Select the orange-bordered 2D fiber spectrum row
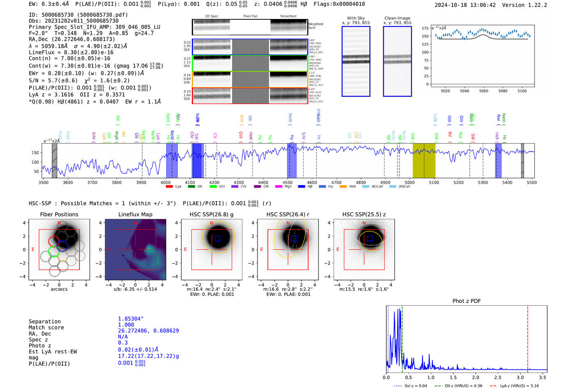This screenshot has width=576, height=392. pyautogui.click(x=250, y=79)
